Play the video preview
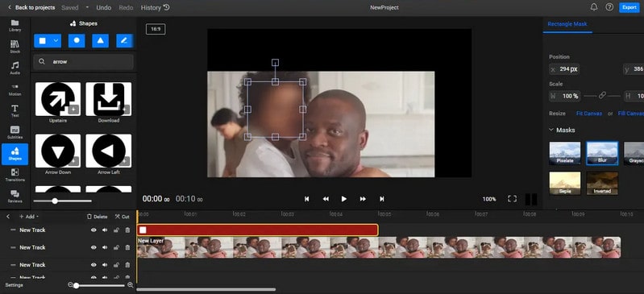This screenshot has height=294, width=644. (x=344, y=199)
